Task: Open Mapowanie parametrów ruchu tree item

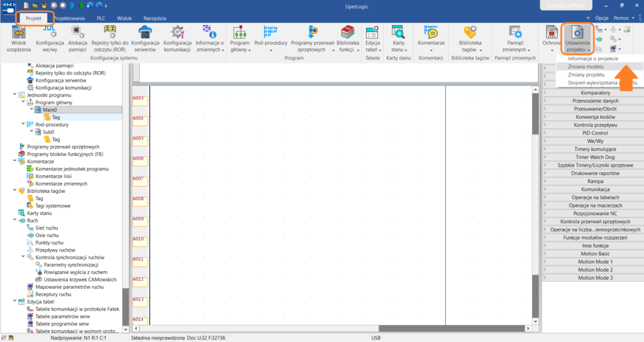Action: click(x=69, y=287)
